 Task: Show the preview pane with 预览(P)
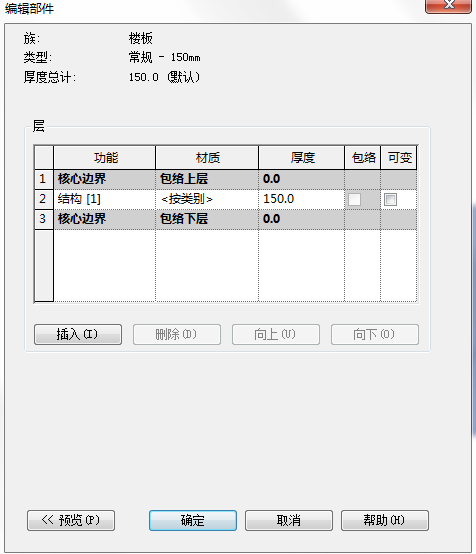(71, 520)
